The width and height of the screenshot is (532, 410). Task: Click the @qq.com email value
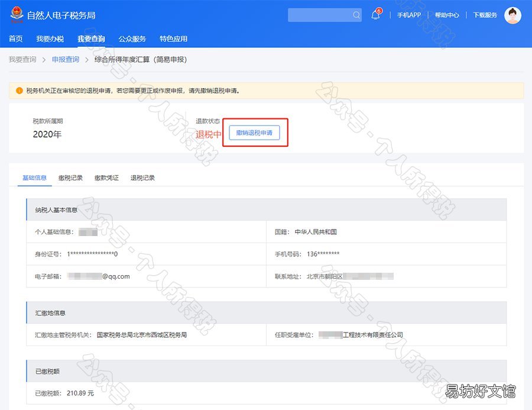99,276
